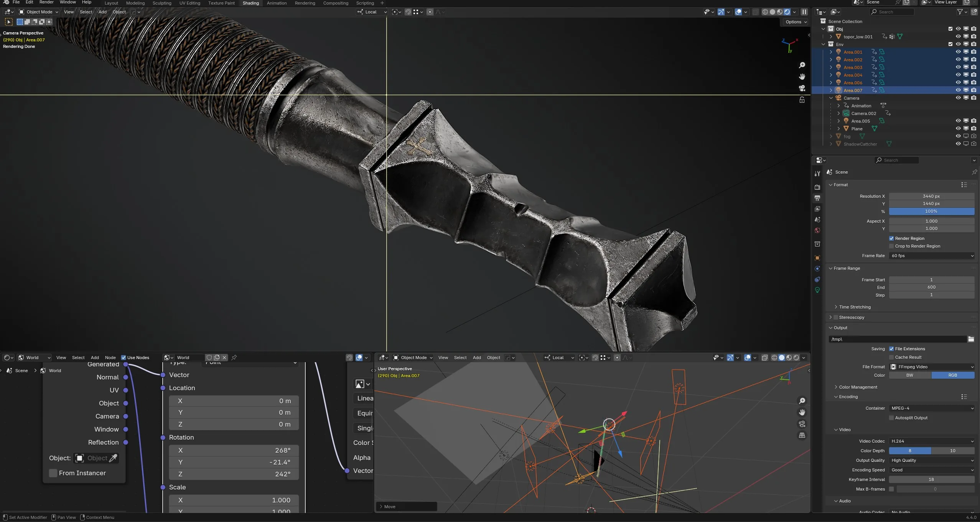980x522 pixels.
Task: Click the Resolution percentage 100% slider
Action: pyautogui.click(x=932, y=211)
